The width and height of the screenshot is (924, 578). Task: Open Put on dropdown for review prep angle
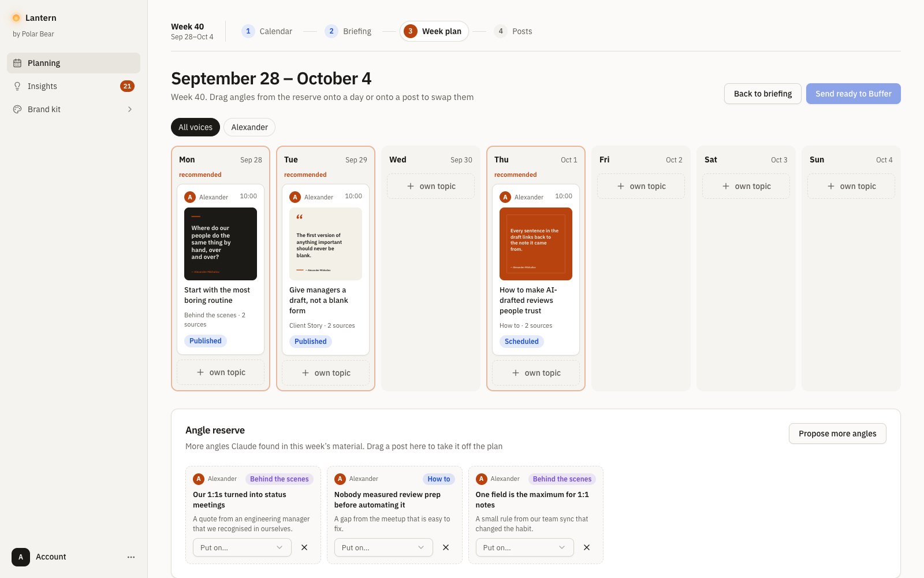[383, 547]
